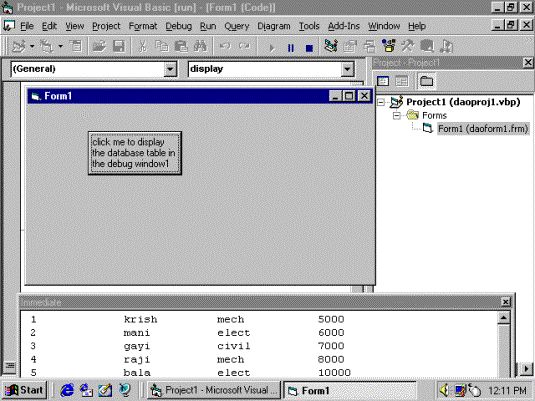The width and height of the screenshot is (535, 401).
Task: Open the Properties Window toolbar icon
Action: (x=350, y=46)
